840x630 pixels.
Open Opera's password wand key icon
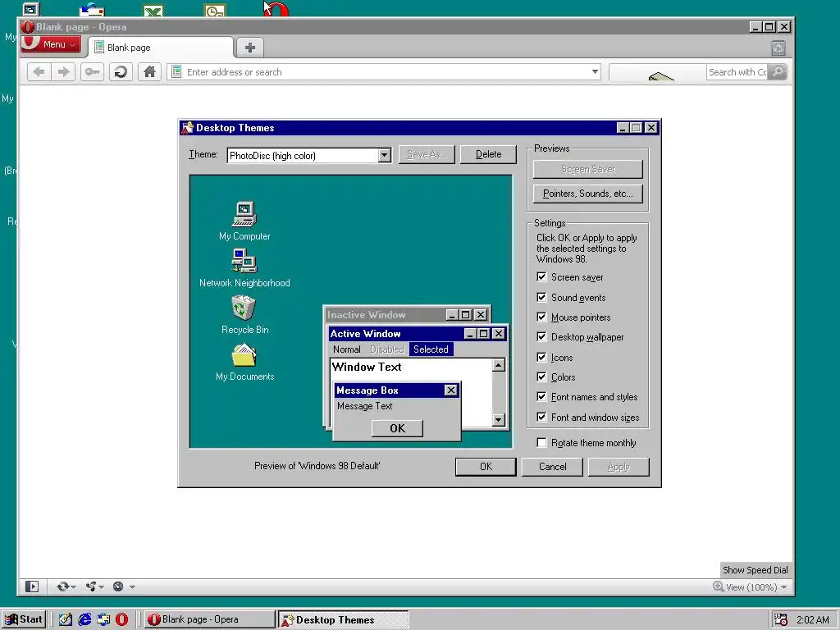(x=92, y=72)
